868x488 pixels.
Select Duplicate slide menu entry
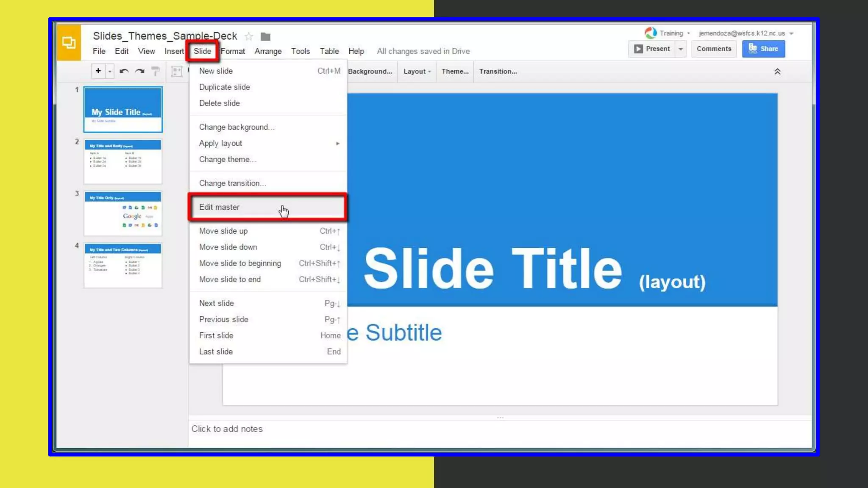pos(225,87)
